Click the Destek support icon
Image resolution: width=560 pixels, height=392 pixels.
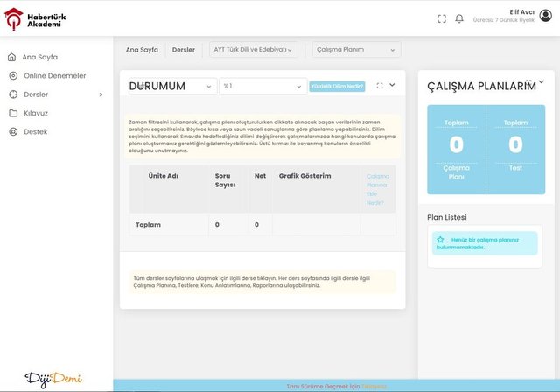12,132
